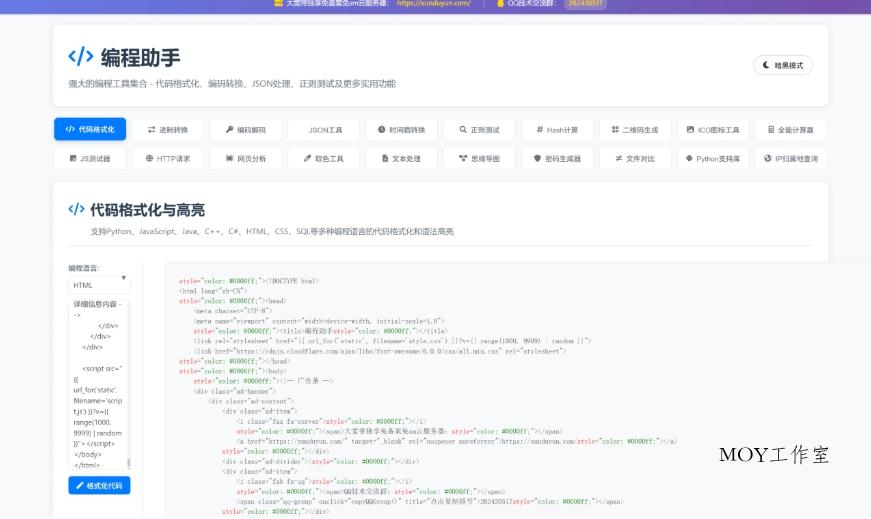
Task: Click the 代码格式化与高亮 heading code icon
Action: coord(76,209)
